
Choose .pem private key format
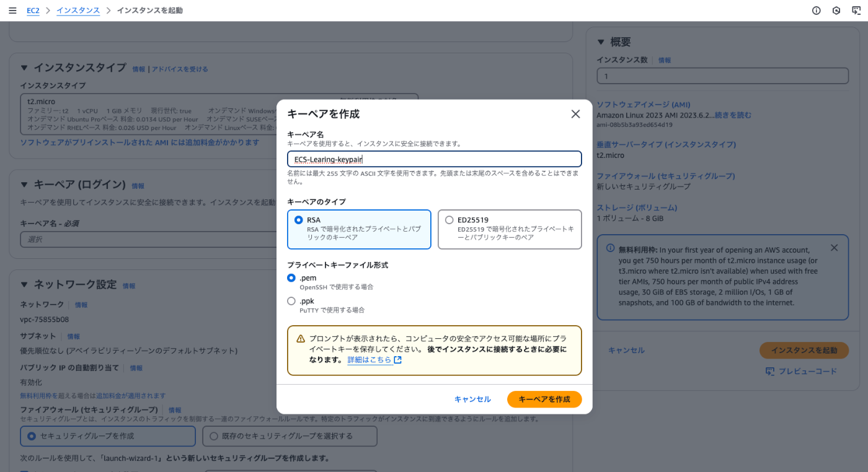click(291, 278)
